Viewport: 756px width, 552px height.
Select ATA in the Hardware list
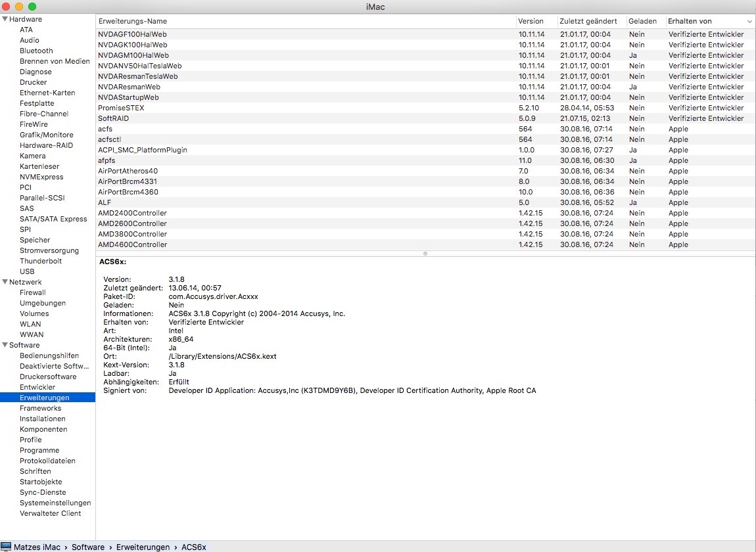pyautogui.click(x=26, y=30)
